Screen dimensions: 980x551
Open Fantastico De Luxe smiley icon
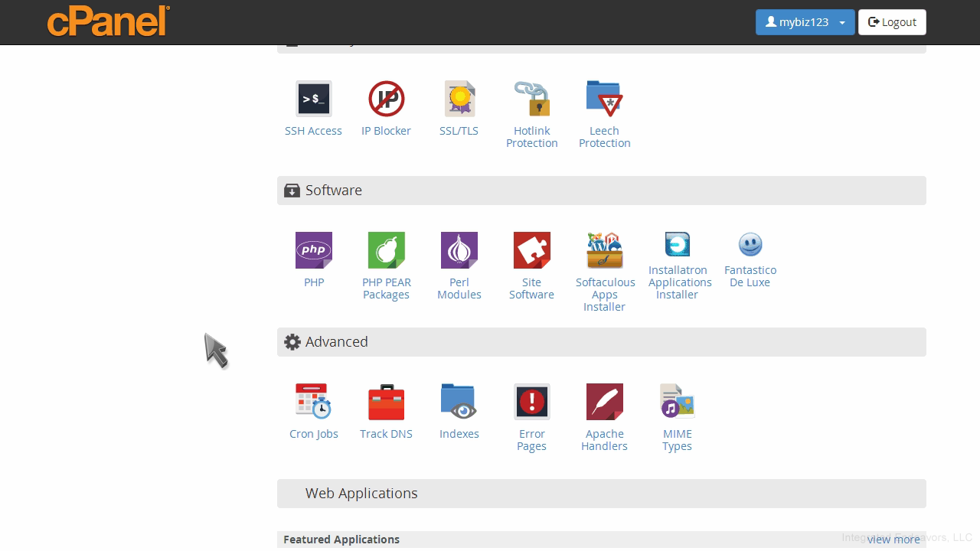tap(750, 245)
